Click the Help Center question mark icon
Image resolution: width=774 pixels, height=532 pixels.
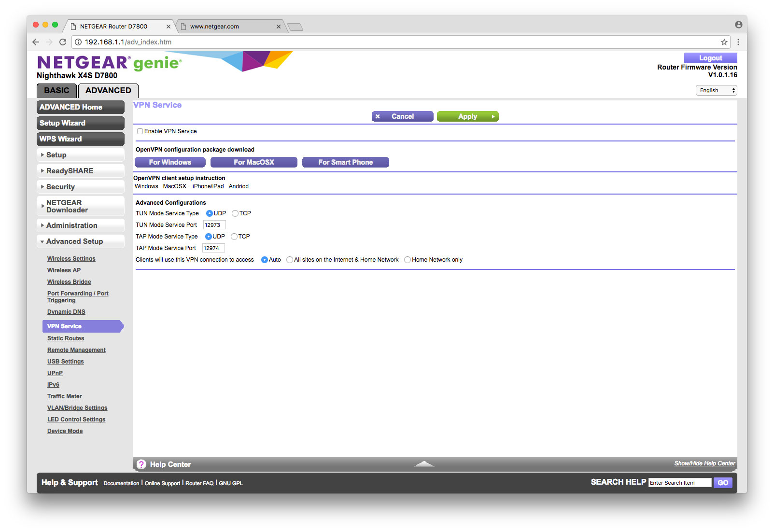click(x=141, y=464)
